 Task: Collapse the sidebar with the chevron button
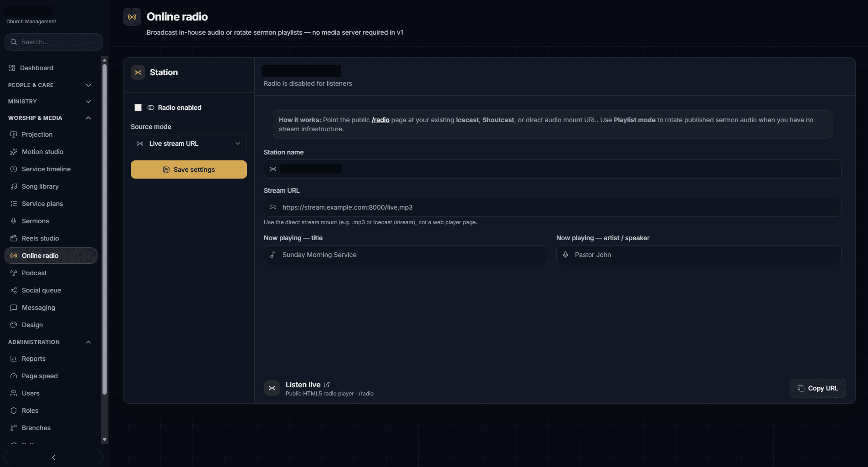point(53,457)
